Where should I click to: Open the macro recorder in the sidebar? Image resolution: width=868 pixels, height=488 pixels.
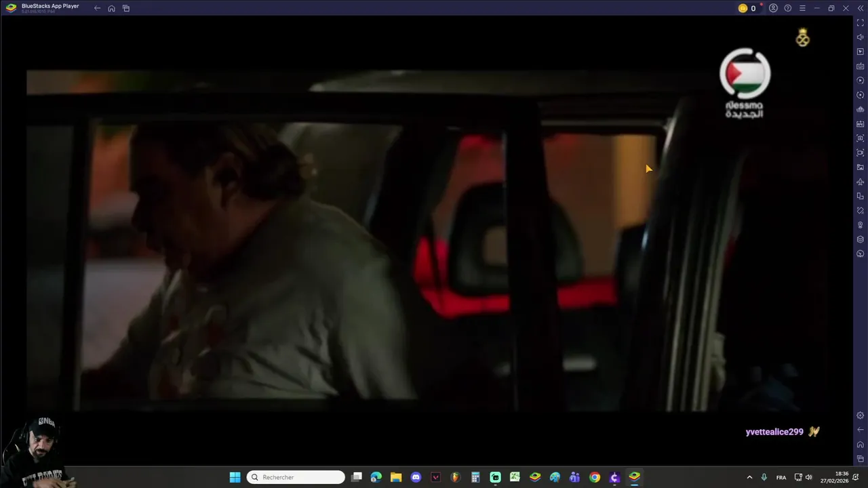coord(861,81)
